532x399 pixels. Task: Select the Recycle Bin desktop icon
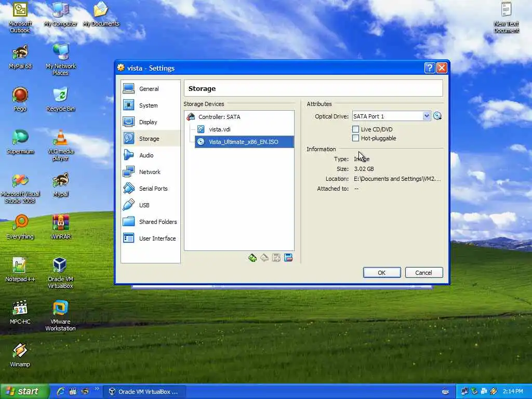pyautogui.click(x=60, y=99)
